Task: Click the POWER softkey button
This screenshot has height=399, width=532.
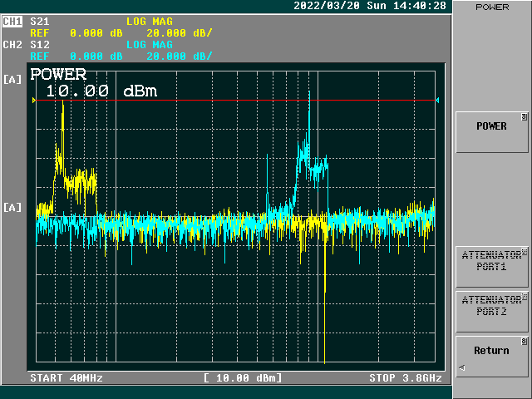Action: click(491, 132)
